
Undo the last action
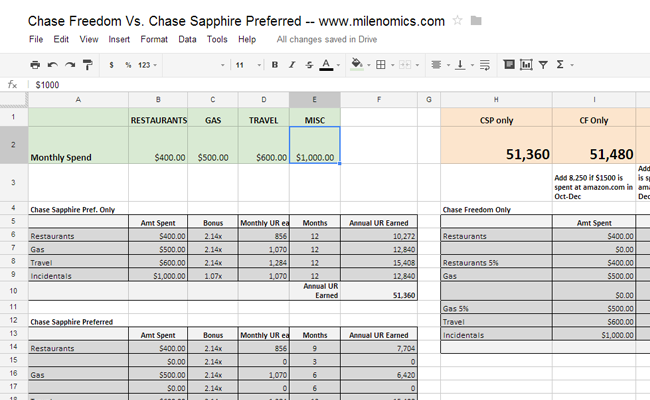click(x=53, y=65)
